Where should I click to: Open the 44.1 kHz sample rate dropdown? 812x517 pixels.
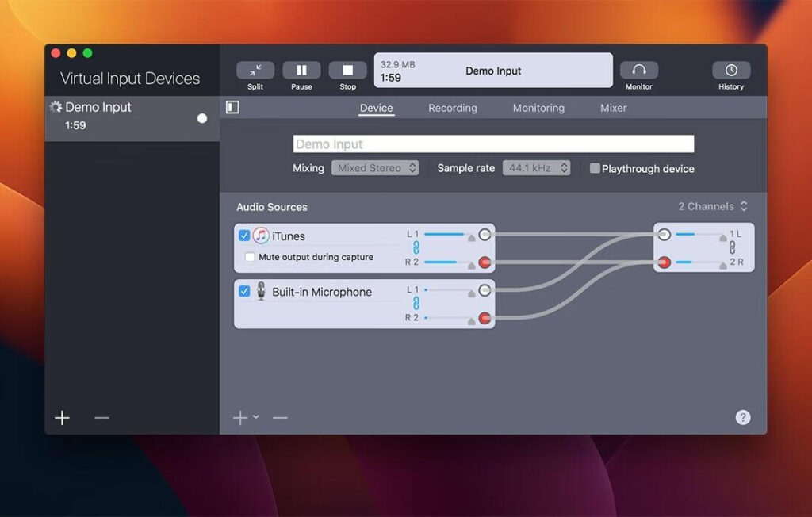click(x=537, y=167)
